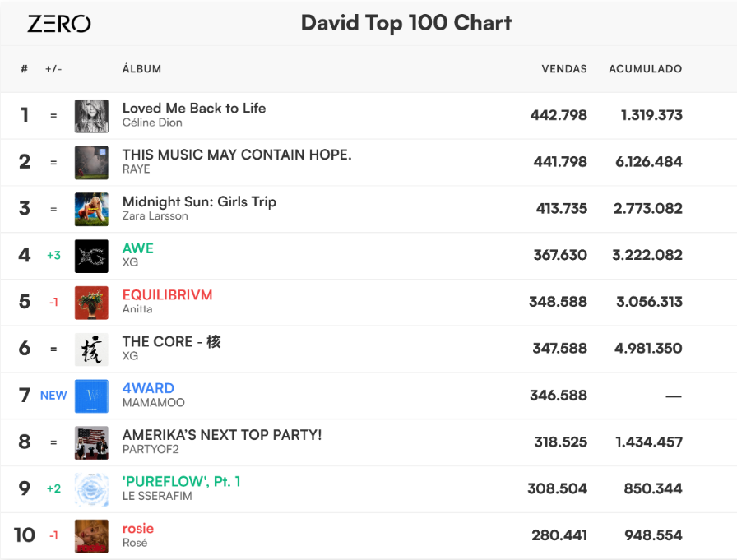This screenshot has width=737, height=560.
Task: Click the 4WARD title link
Action: (148, 388)
